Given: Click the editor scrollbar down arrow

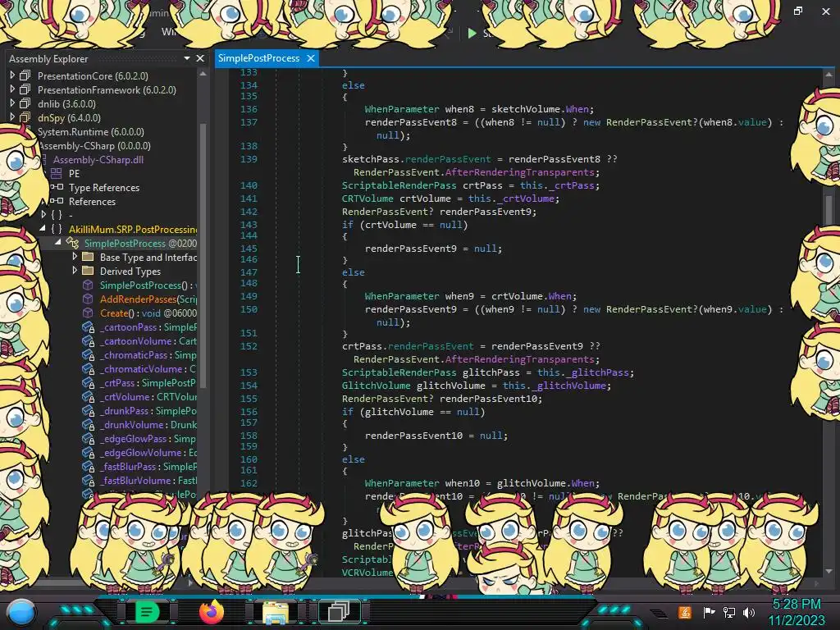Looking at the screenshot, I should (x=829, y=571).
